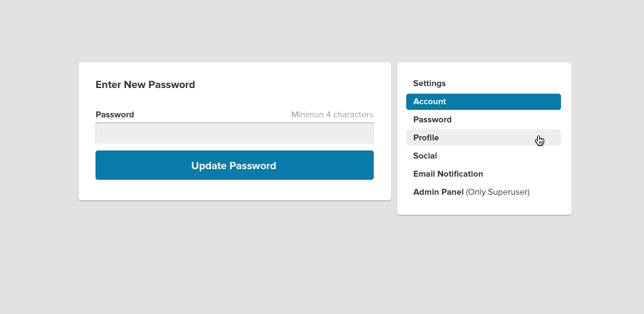644x314 pixels.
Task: Click empty space below the Update Password button
Action: [x=235, y=190]
